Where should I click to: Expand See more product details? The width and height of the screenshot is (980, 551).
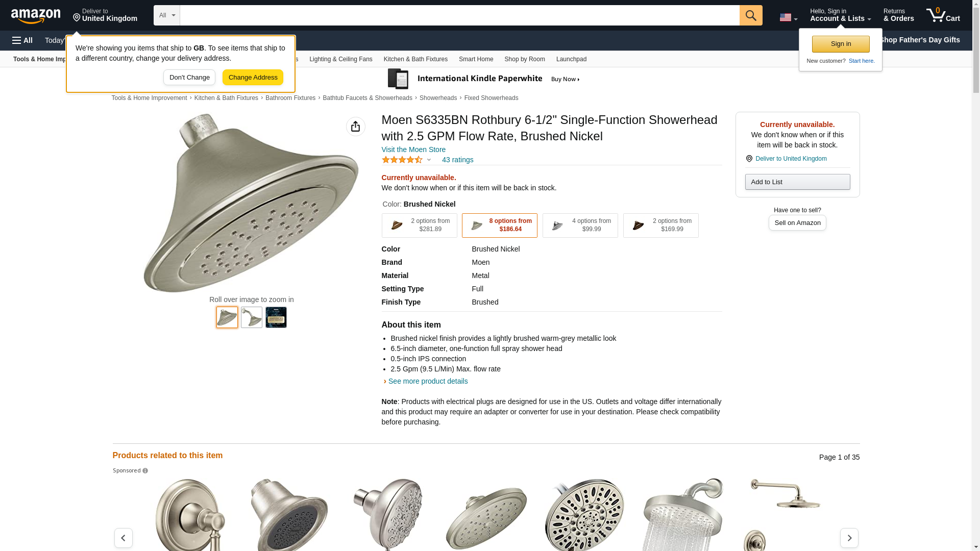[x=428, y=381]
